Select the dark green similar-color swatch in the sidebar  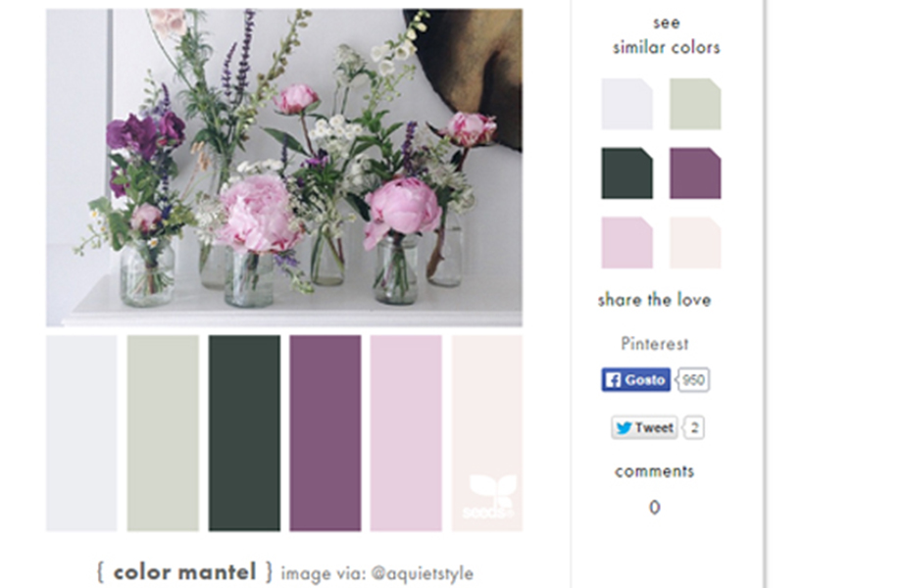tap(627, 173)
